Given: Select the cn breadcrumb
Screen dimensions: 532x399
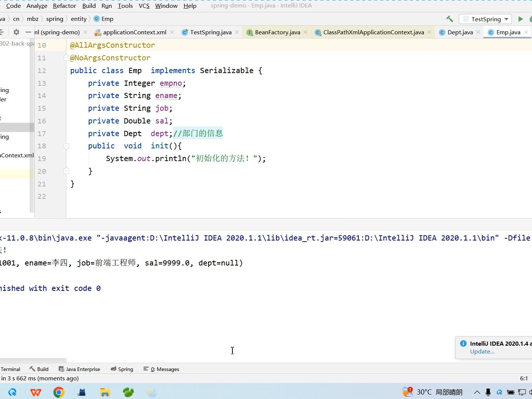Looking at the screenshot, I should pyautogui.click(x=16, y=19).
